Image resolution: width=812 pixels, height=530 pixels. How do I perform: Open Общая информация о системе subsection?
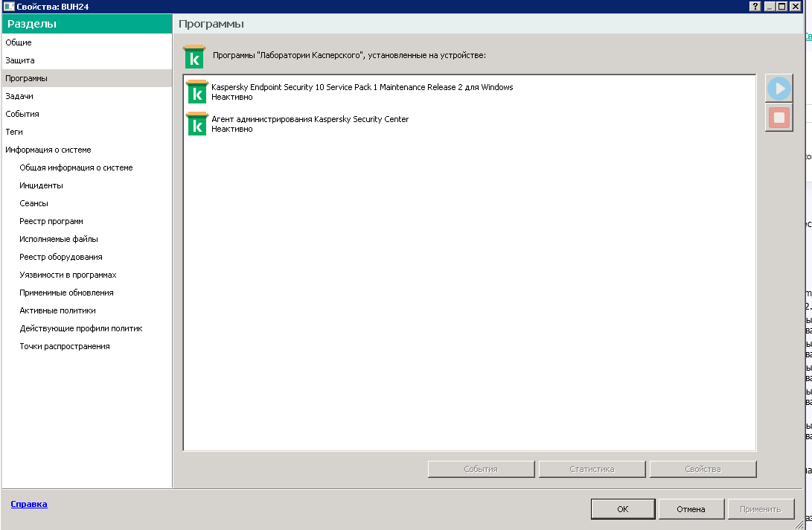pos(76,167)
